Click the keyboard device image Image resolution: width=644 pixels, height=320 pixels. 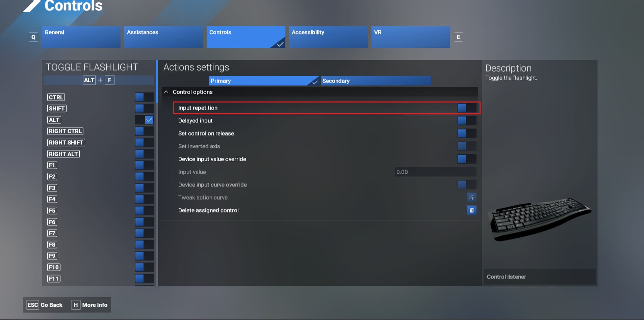point(539,219)
